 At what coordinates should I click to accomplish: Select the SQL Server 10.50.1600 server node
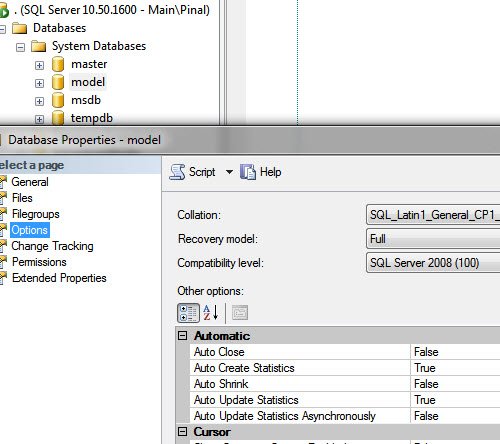click(x=112, y=10)
